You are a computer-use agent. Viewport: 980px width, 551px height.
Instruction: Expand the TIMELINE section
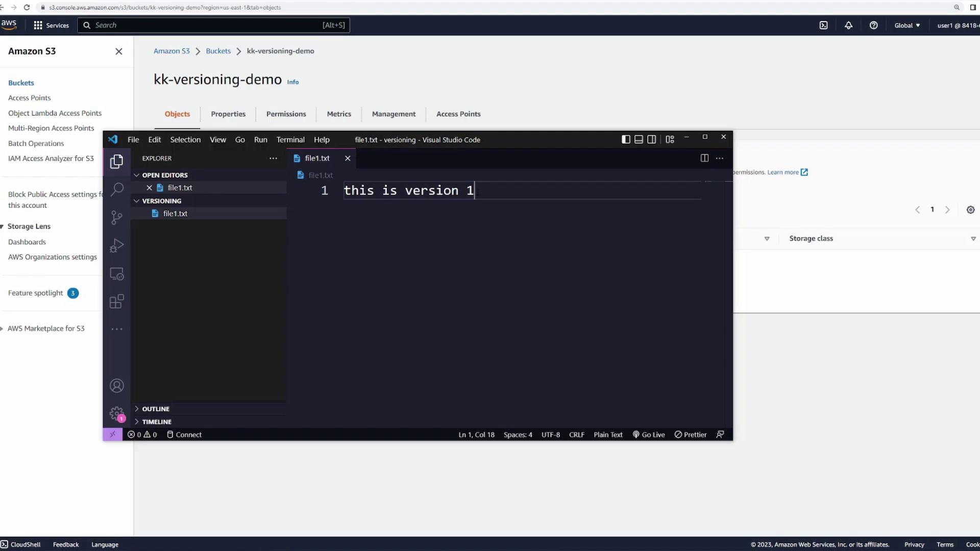coord(157,422)
